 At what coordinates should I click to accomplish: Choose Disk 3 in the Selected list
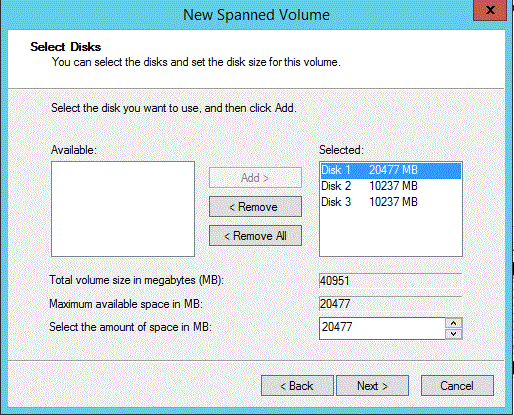tap(391, 202)
